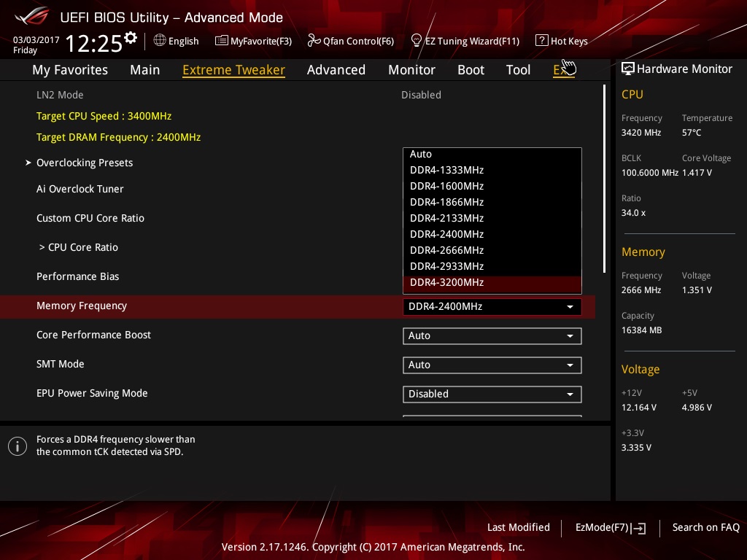
Task: Open clock settings gear icon
Action: (x=130, y=37)
